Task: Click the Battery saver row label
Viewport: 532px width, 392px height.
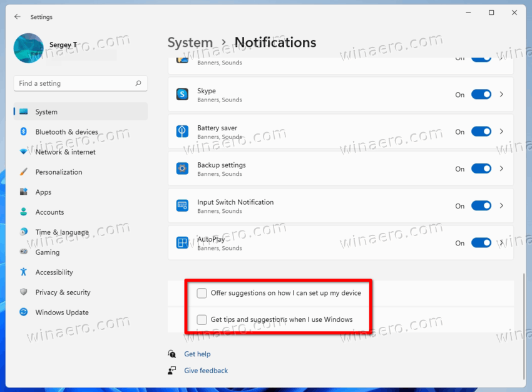Action: pyautogui.click(x=217, y=128)
